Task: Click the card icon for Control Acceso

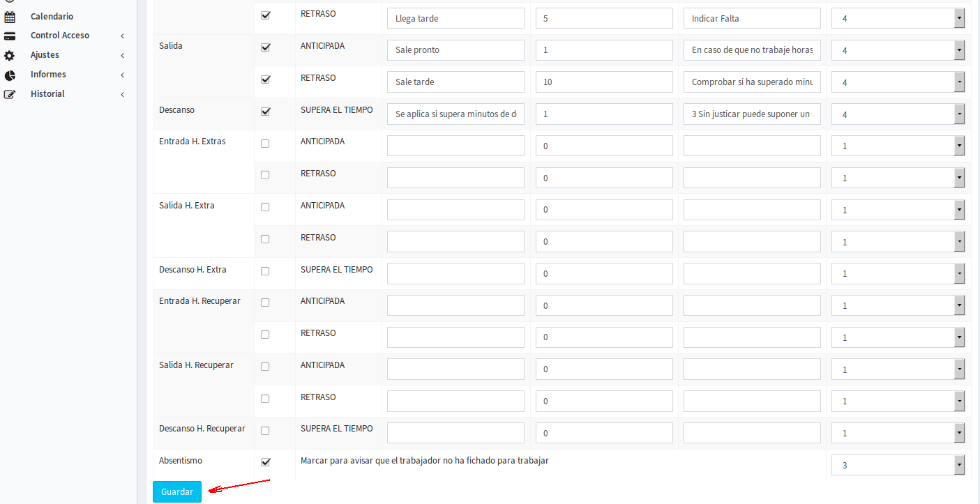Action: 10,36
